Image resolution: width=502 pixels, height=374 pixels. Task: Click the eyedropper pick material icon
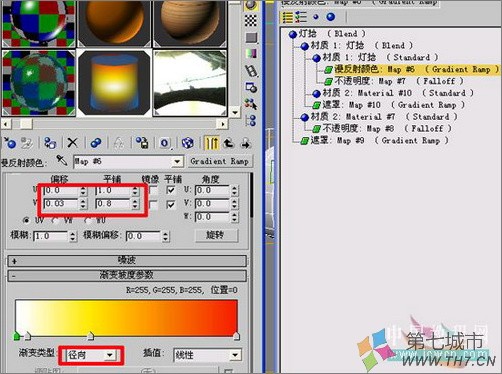[x=62, y=161]
